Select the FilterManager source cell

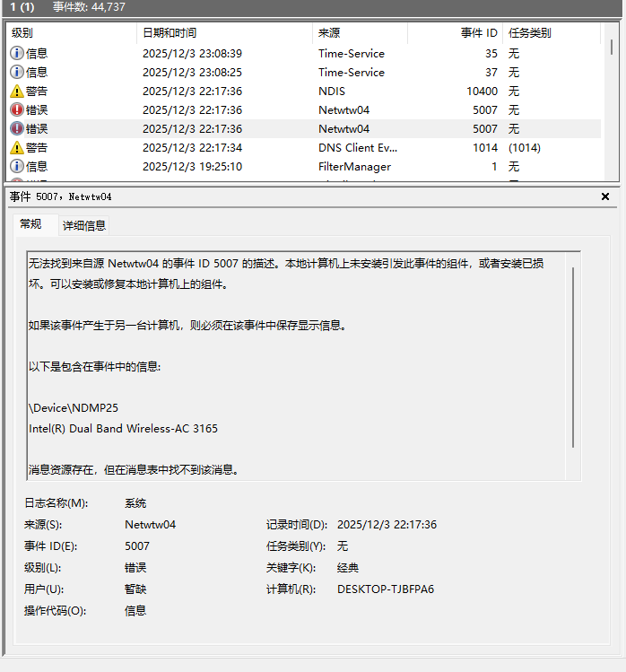coord(354,167)
